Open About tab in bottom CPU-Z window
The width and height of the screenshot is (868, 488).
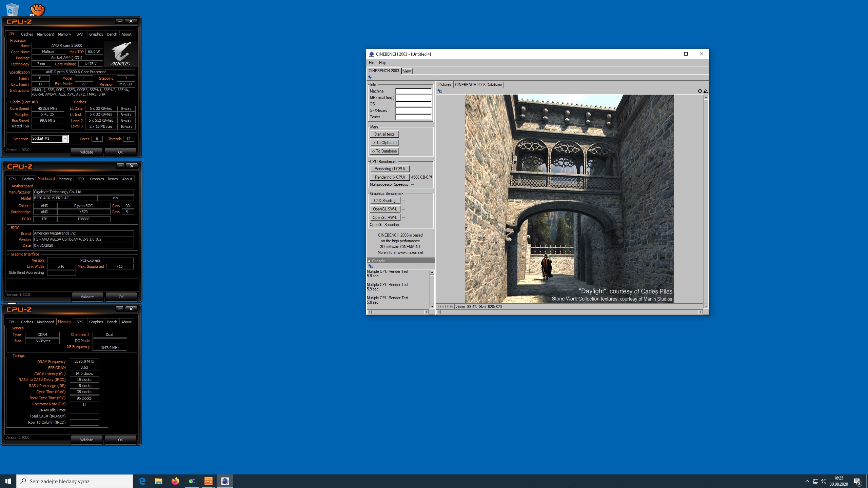pyautogui.click(x=126, y=322)
